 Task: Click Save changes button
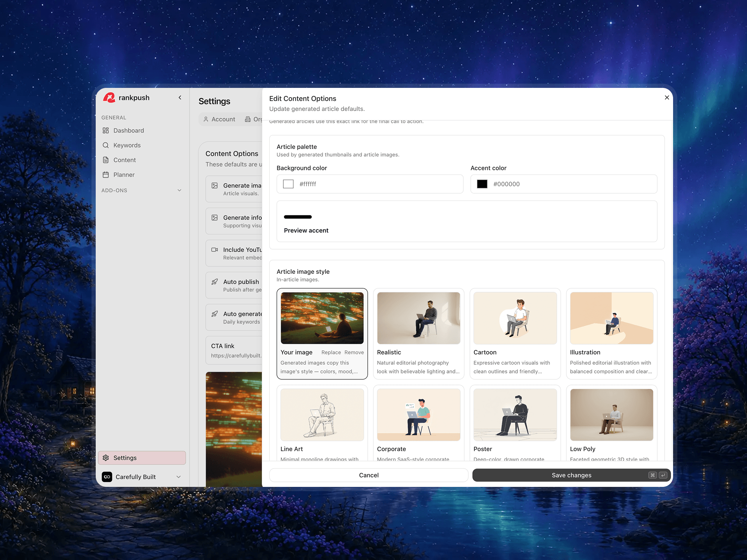[571, 475]
